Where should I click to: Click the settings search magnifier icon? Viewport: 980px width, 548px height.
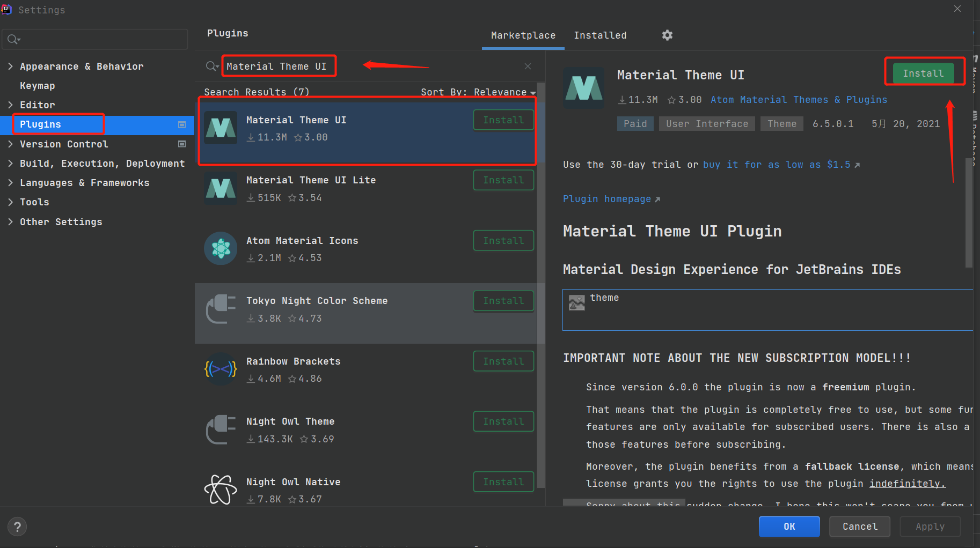pos(13,40)
